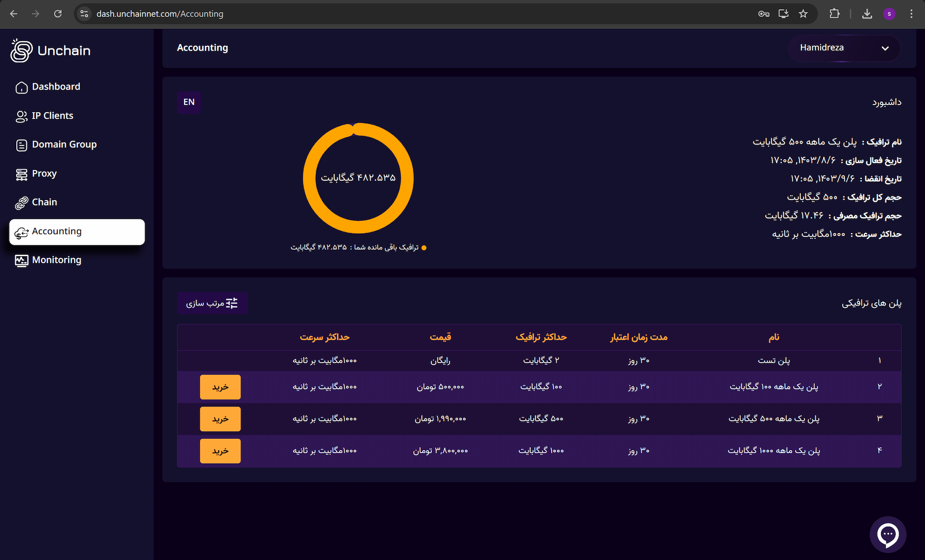Click خرید for the 1000 GB plan
The width and height of the screenshot is (925, 560).
[x=220, y=451]
